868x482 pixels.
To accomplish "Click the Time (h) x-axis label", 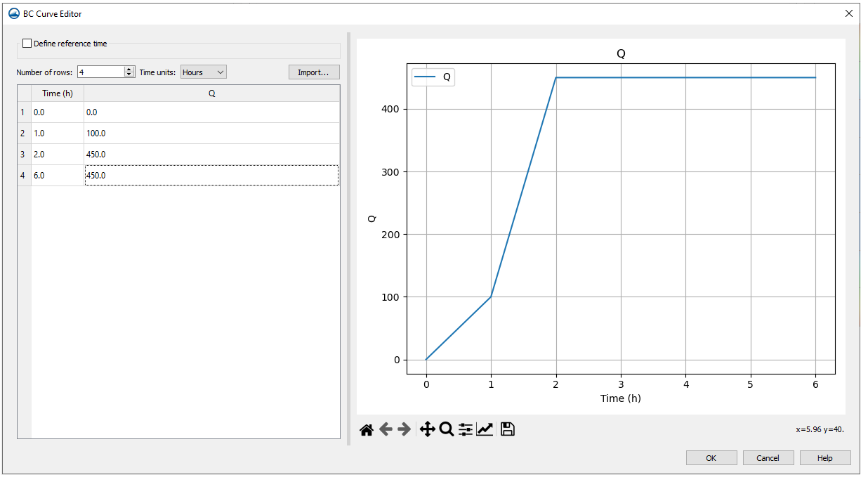I will click(621, 398).
